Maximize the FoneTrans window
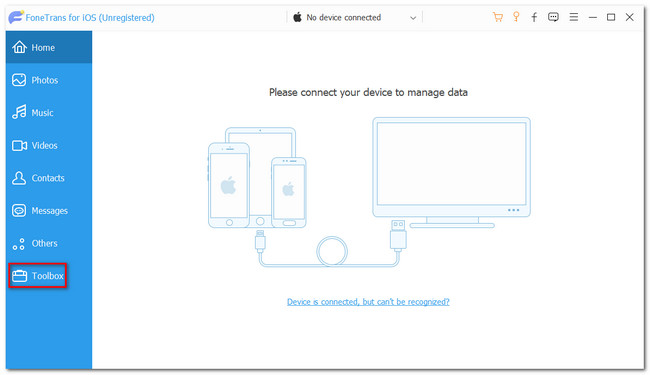The image size is (650, 375). point(611,17)
